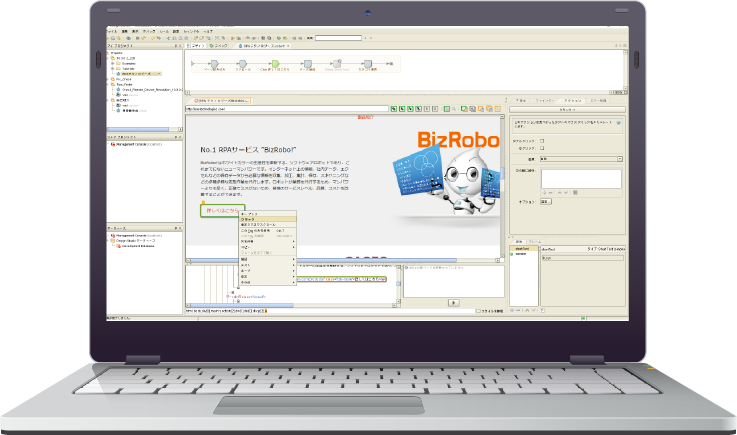
Task: Toggle the checkbox beside the bottom tag path bar
Action: coord(478,311)
